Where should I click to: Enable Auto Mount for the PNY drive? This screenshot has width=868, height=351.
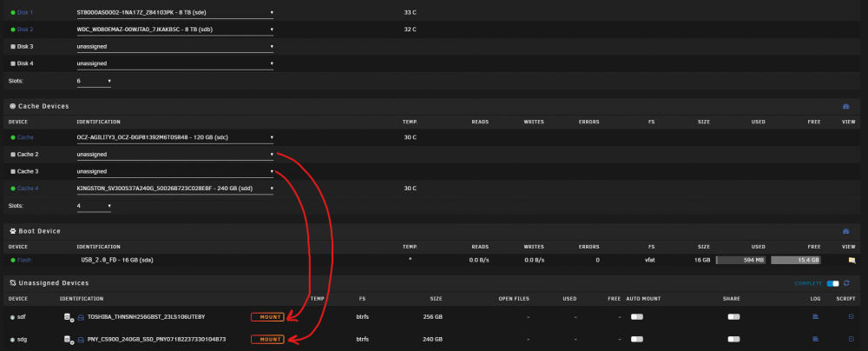pyautogui.click(x=636, y=339)
